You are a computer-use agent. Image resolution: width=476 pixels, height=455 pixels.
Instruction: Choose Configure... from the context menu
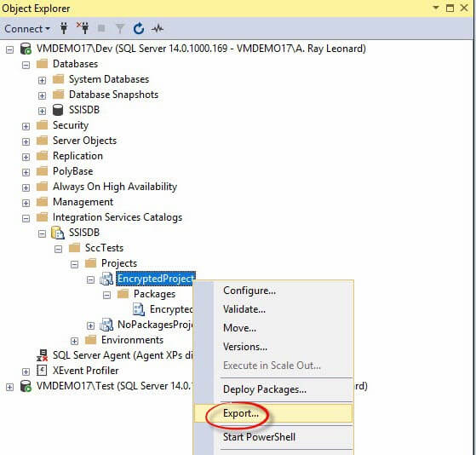[273, 291]
